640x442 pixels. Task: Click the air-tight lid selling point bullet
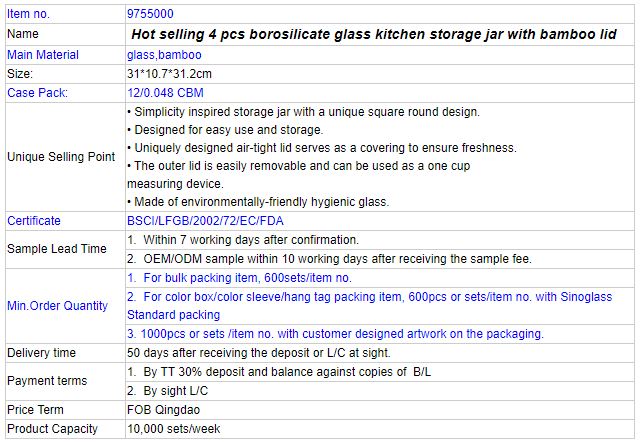322,148
